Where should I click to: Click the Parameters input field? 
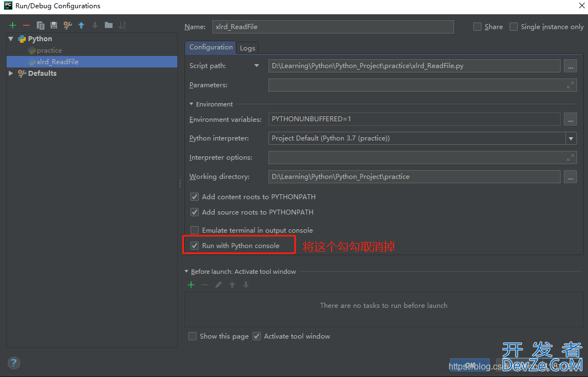click(x=423, y=85)
